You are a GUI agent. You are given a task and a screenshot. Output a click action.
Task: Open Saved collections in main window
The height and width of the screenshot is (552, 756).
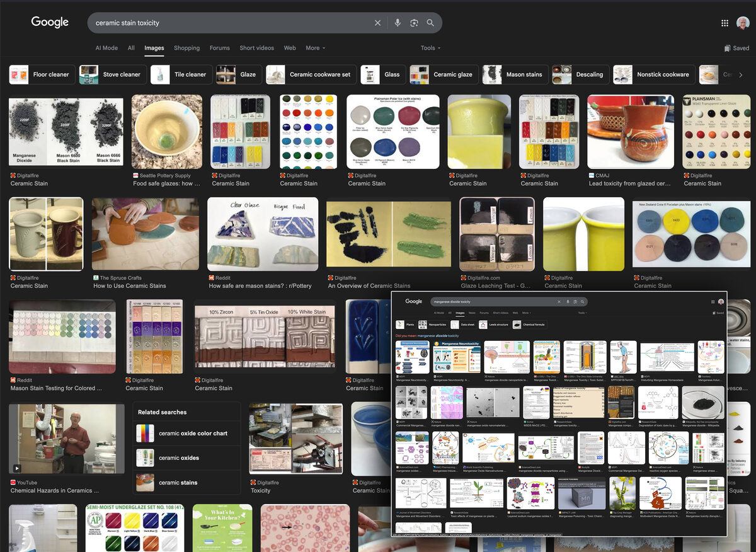[x=736, y=48]
